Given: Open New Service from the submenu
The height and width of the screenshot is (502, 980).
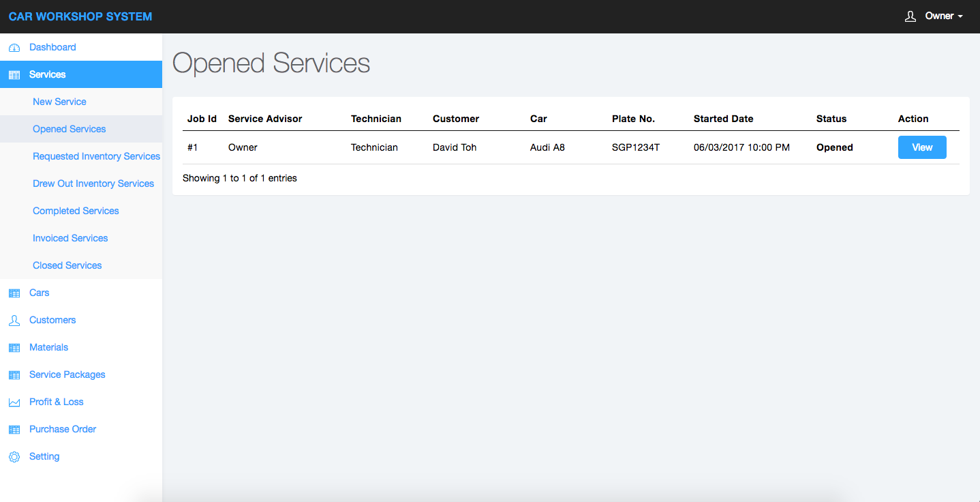Looking at the screenshot, I should (59, 102).
